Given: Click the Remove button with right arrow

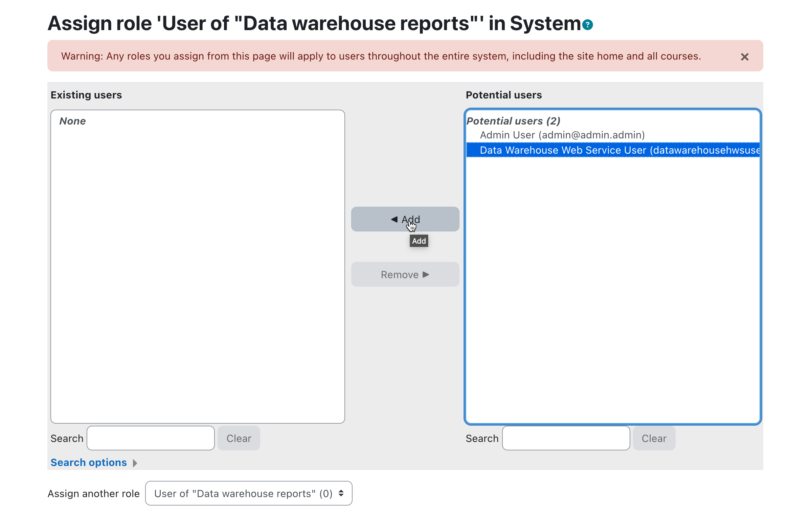Looking at the screenshot, I should pyautogui.click(x=405, y=274).
